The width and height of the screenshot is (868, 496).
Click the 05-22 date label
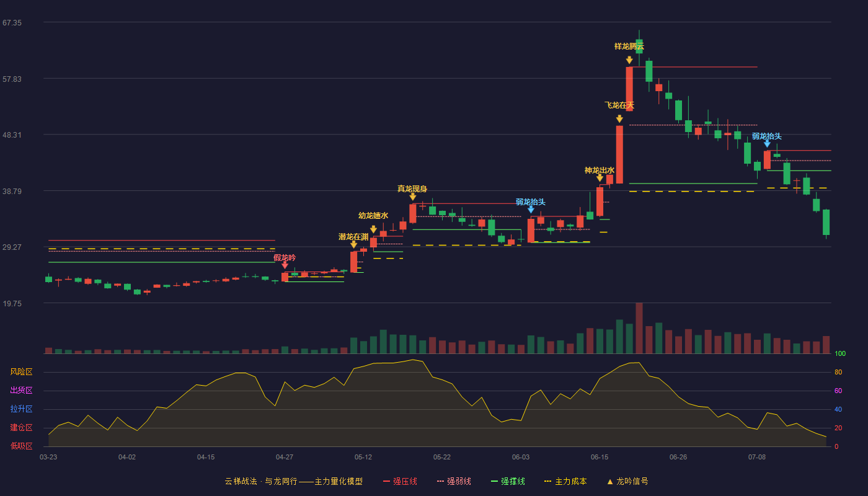[x=442, y=457]
